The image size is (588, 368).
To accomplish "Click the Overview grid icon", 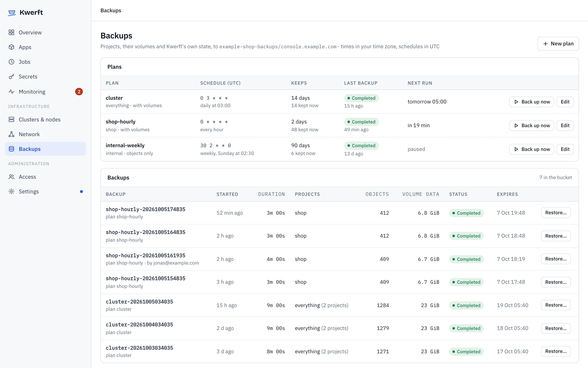I will 11,32.
